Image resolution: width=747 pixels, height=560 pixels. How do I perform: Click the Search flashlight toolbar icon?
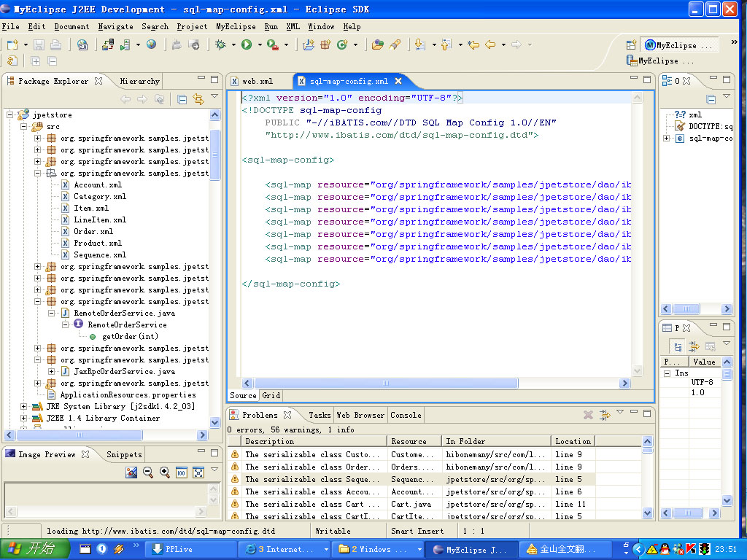click(395, 44)
